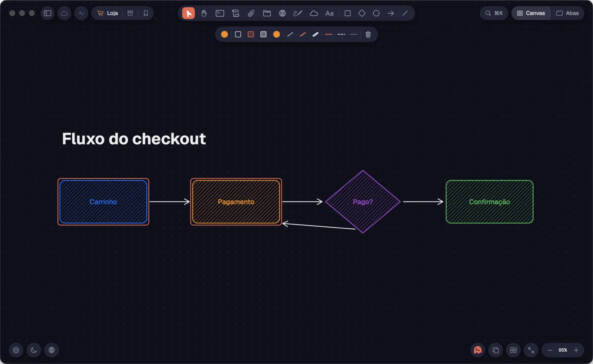Click the paperclip attachment tool
The image size is (593, 364).
click(x=251, y=13)
